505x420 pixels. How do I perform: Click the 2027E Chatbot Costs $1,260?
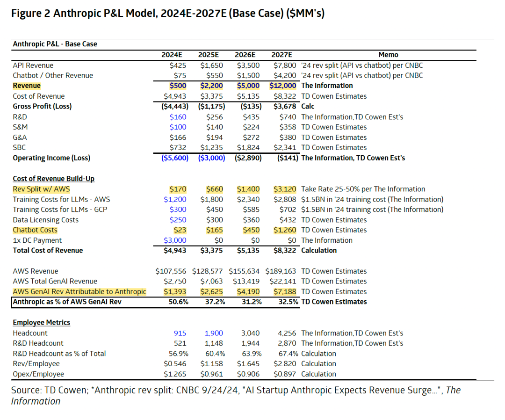(285, 230)
